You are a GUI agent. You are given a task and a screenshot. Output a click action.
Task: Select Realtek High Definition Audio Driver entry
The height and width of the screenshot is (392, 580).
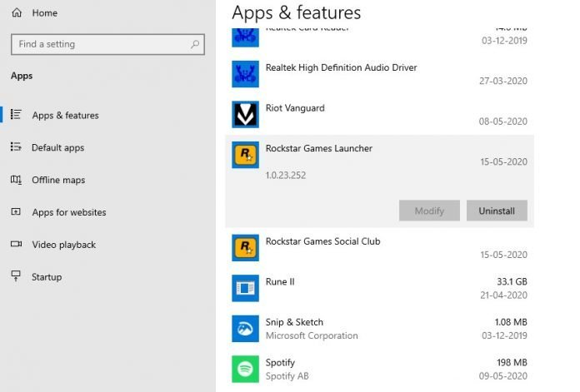click(x=379, y=74)
